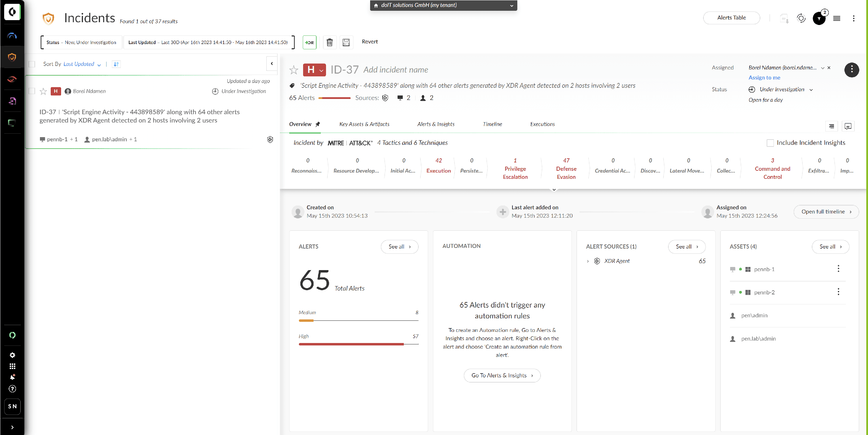Open the Under Investigation status dropdown
This screenshot has width=868, height=435.
[x=781, y=90]
